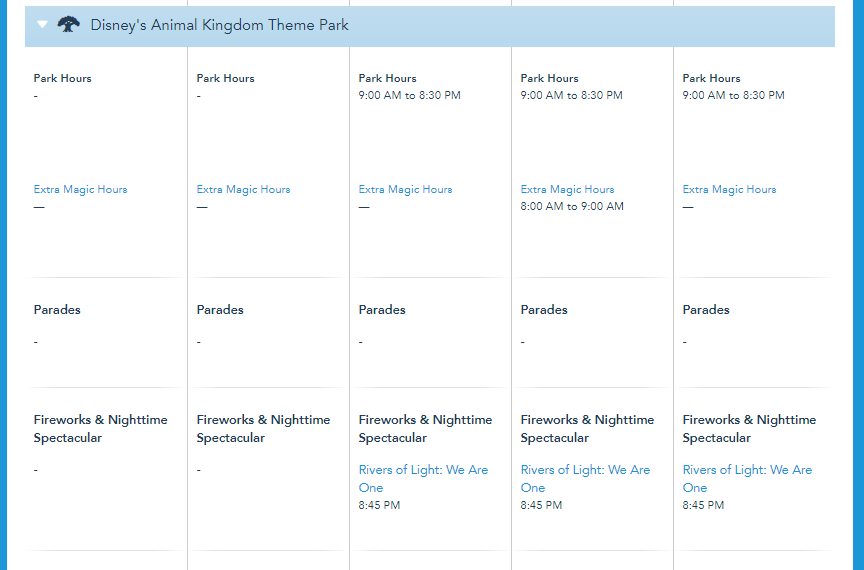The image size is (864, 570).
Task: Click the Tree of Life park icon
Action: pyautogui.click(x=68, y=25)
